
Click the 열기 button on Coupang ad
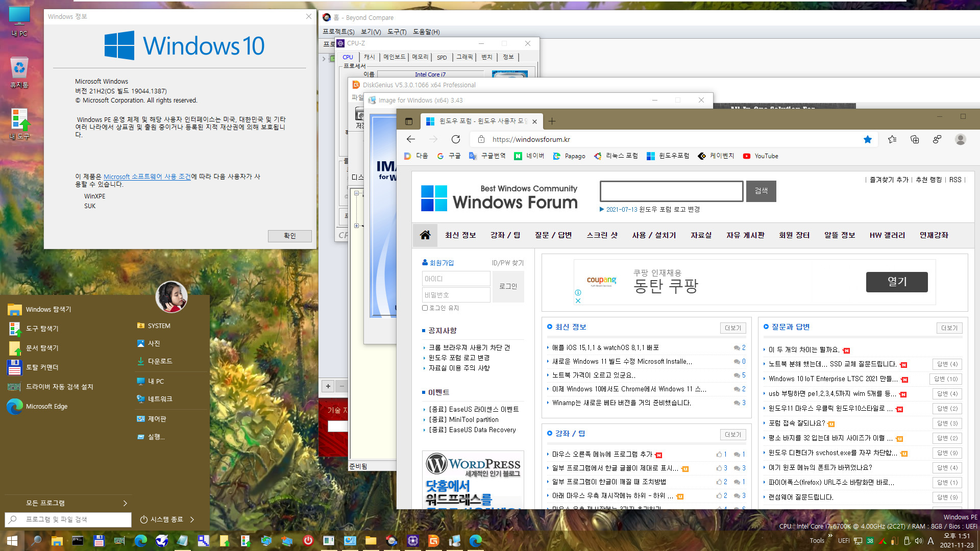pos(897,282)
